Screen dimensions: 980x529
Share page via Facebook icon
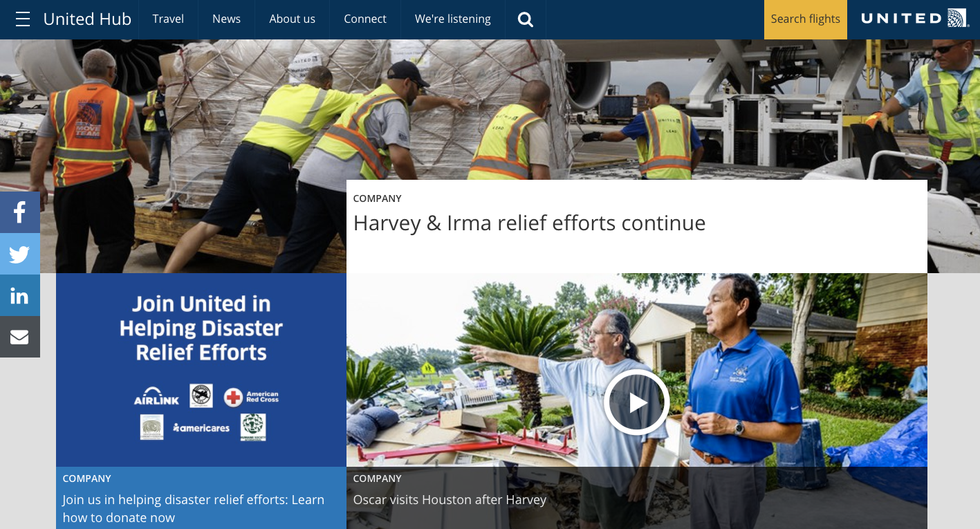click(19, 212)
